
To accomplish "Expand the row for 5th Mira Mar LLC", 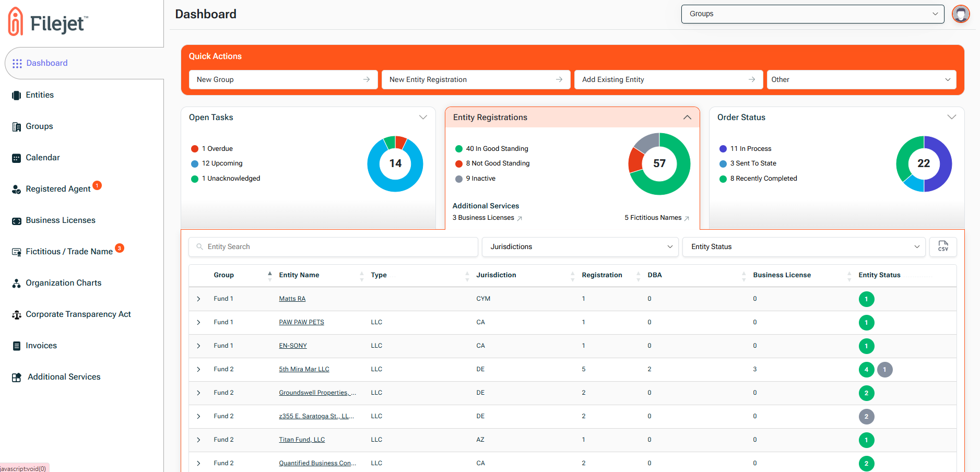I will click(198, 369).
